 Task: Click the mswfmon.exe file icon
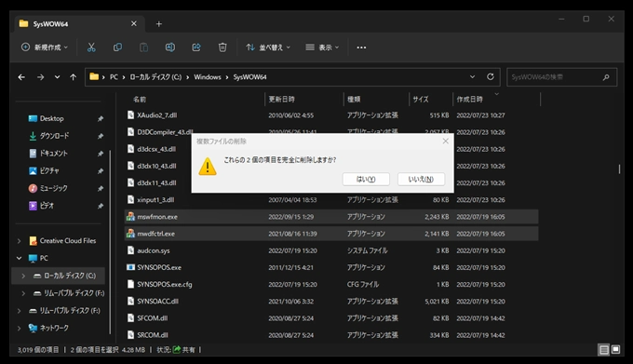point(130,217)
